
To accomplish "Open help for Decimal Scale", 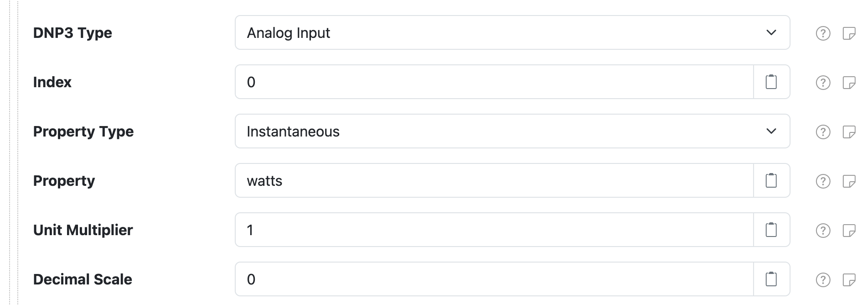I will pos(822,279).
